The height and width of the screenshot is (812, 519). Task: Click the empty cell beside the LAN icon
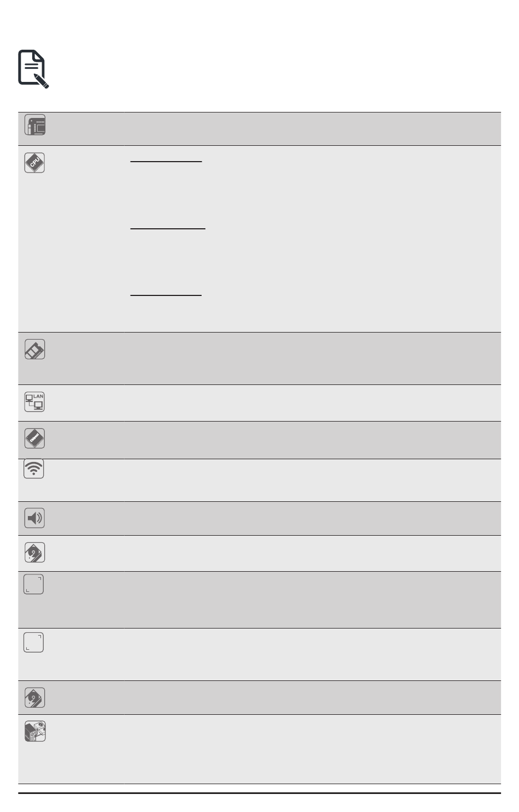click(311, 403)
